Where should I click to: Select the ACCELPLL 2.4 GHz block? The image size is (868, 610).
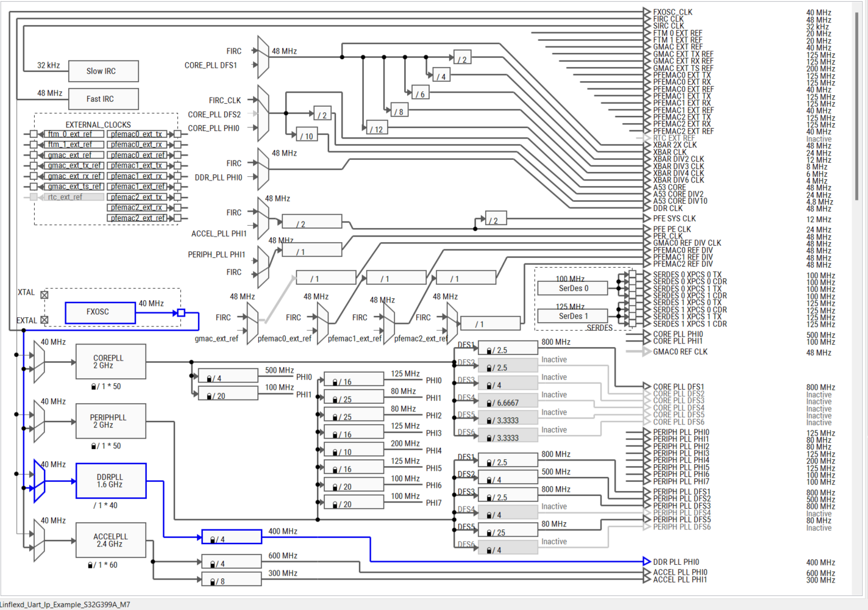point(111,540)
